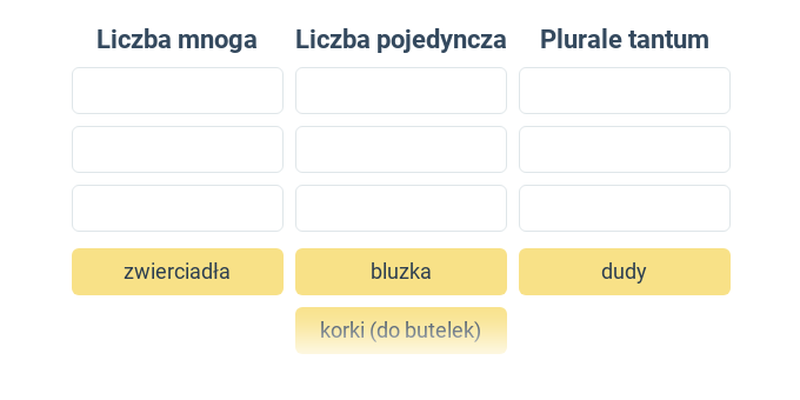Select the singular-noun tile reading bluzka

coord(401,271)
